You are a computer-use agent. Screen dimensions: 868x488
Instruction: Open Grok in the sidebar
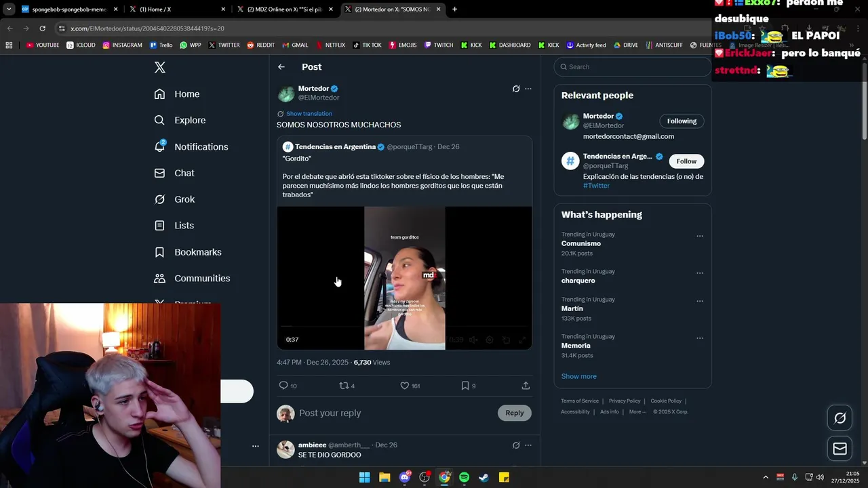pos(174,199)
